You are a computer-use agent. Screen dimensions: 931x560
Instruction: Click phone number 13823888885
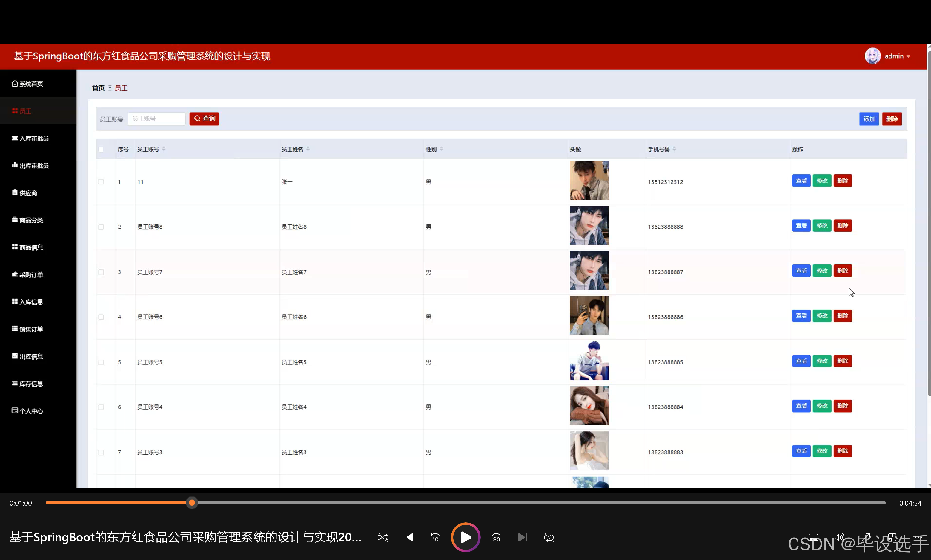point(665,362)
